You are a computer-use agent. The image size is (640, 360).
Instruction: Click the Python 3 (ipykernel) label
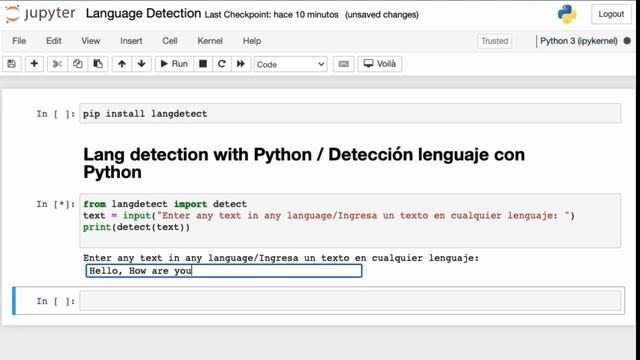578,41
